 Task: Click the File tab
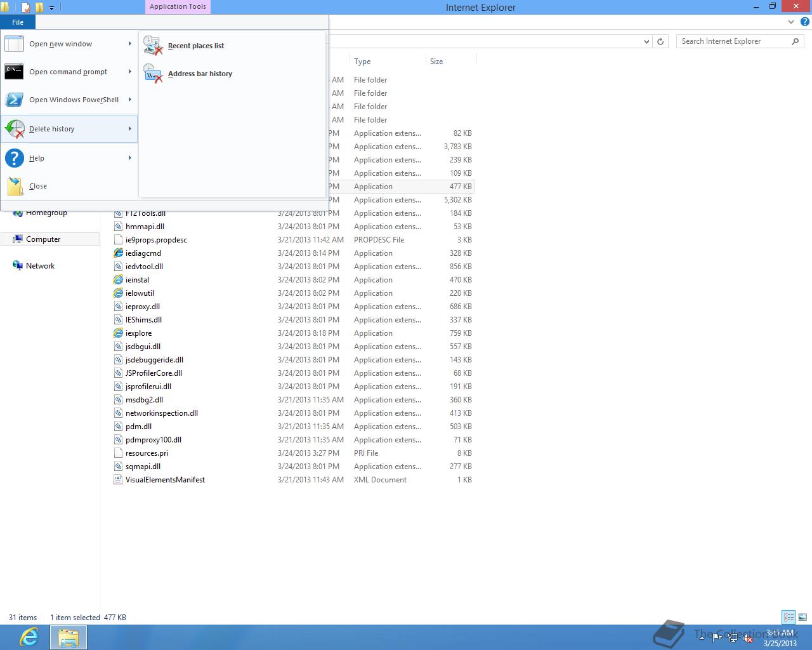point(18,22)
